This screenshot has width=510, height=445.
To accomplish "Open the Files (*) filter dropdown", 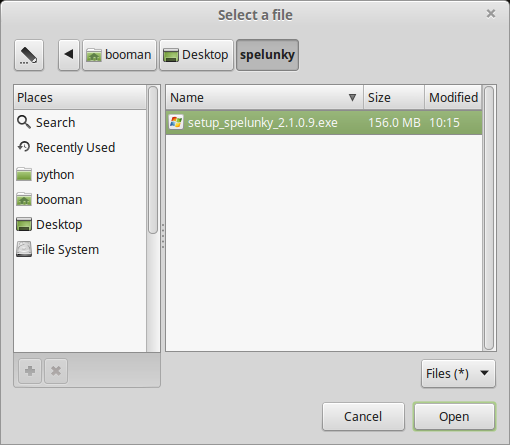I will pyautogui.click(x=458, y=374).
